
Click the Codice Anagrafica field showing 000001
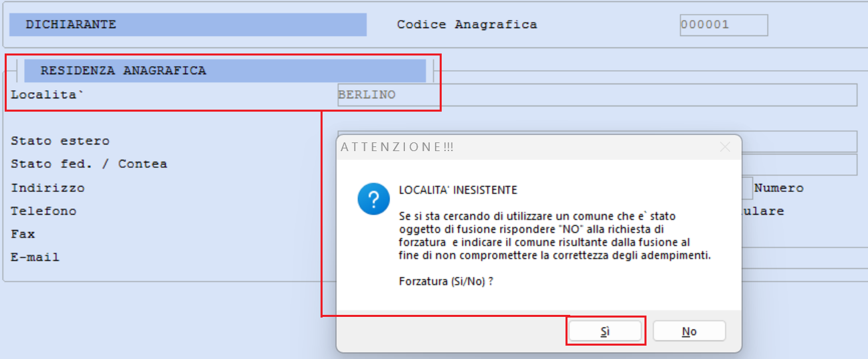(x=723, y=25)
